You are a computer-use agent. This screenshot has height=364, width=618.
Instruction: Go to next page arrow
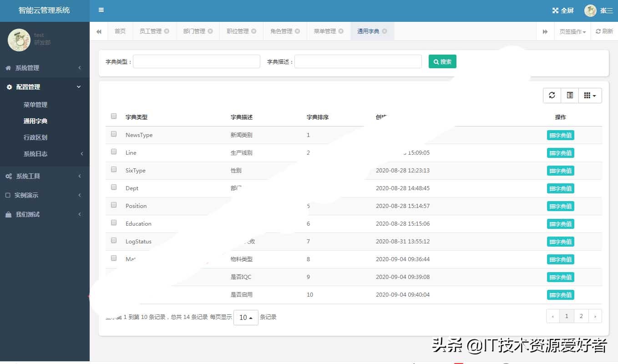pos(595,316)
